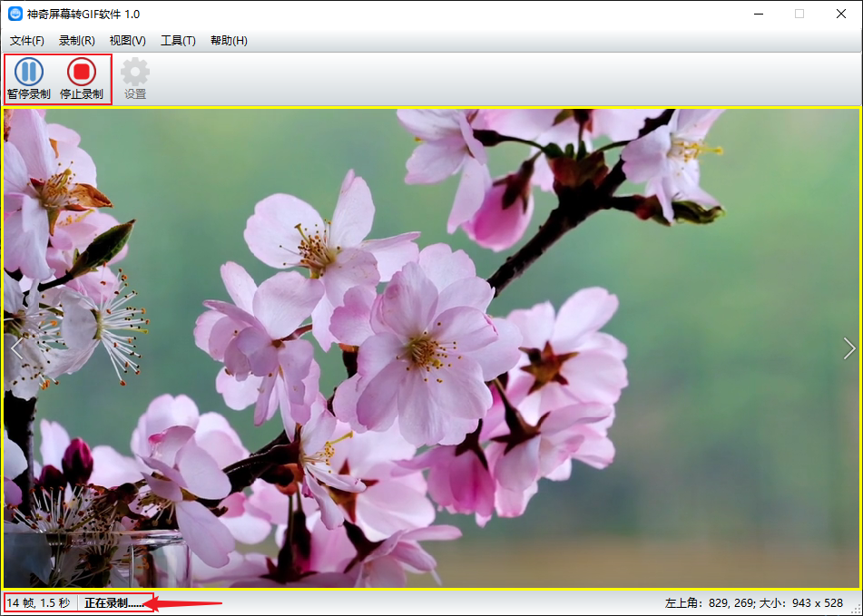The height and width of the screenshot is (616, 863).
Task: Stop recording with the 停止录制 button
Action: tap(82, 79)
